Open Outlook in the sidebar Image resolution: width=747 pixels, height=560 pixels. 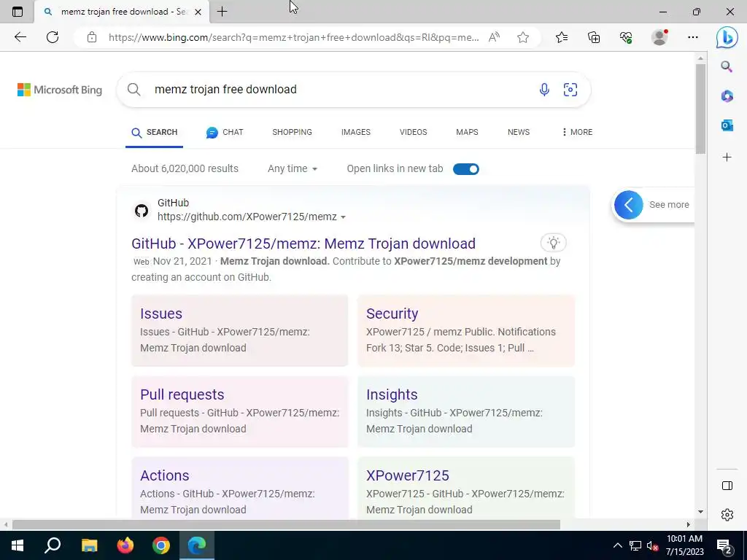(727, 125)
